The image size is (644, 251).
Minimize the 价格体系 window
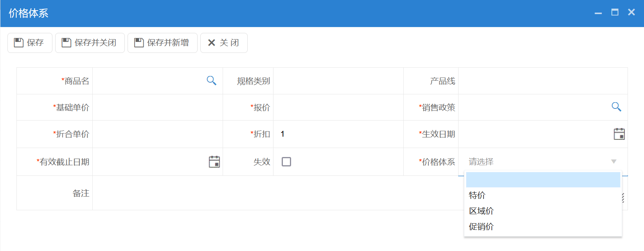tap(598, 13)
